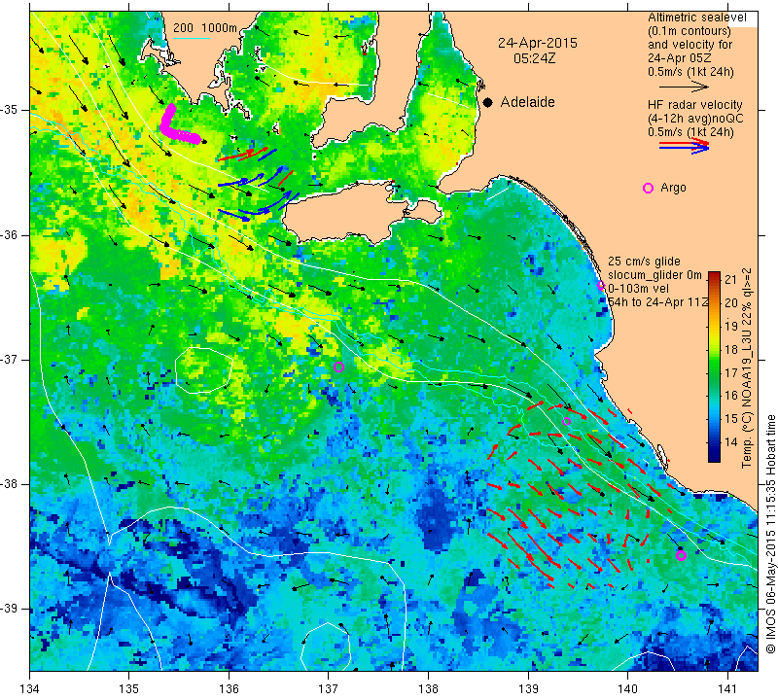Click the slocum_glider 0m text
This screenshot has height=700, width=778.
click(654, 275)
